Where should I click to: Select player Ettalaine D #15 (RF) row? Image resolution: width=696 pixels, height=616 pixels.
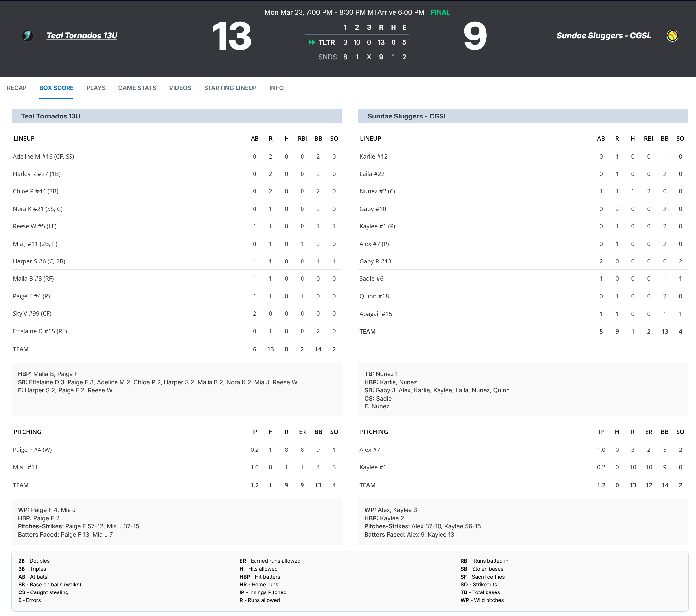tap(39, 331)
